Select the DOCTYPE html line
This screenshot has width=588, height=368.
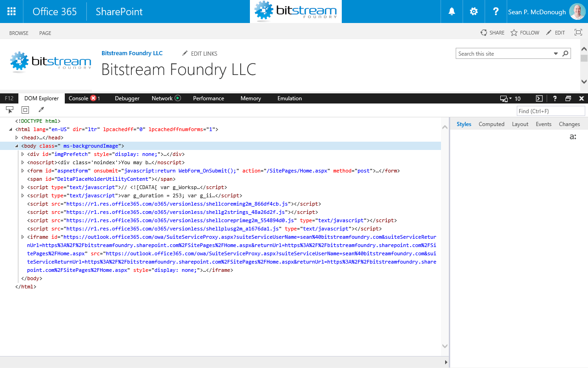[x=38, y=121]
